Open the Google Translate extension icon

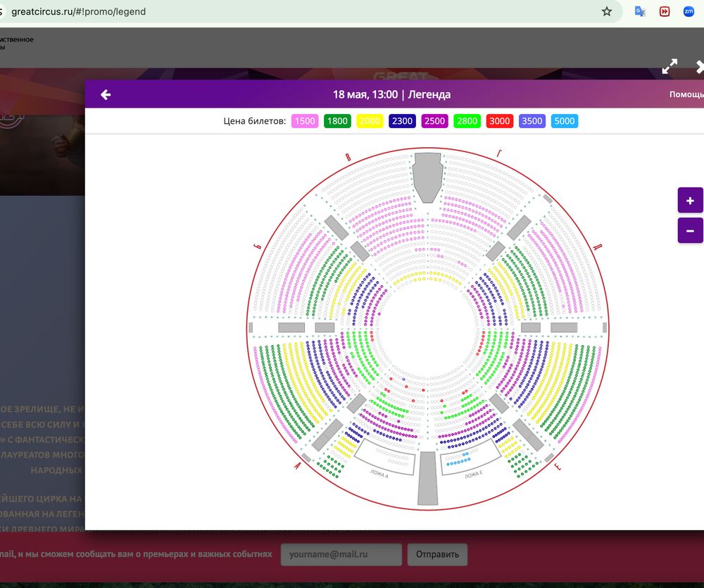click(x=640, y=11)
